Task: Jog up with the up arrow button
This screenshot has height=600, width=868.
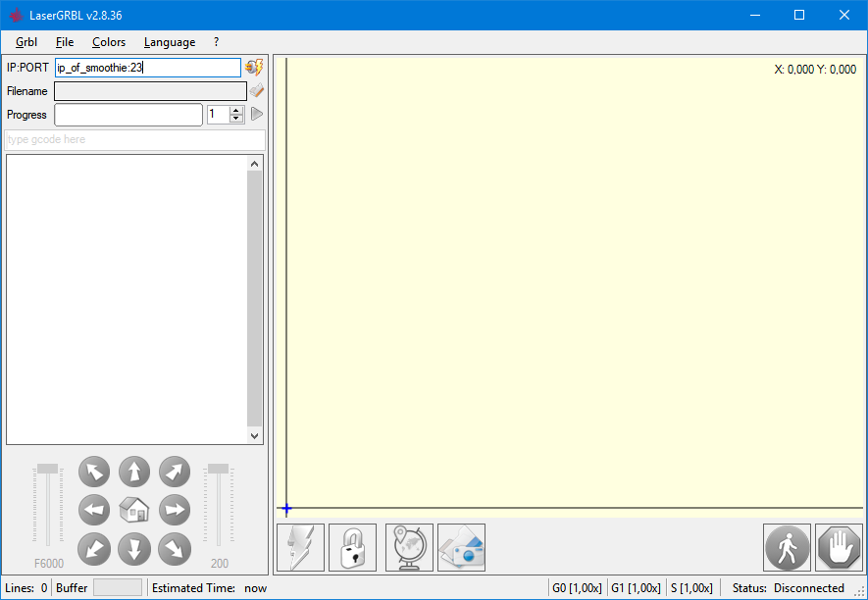Action: [x=134, y=472]
